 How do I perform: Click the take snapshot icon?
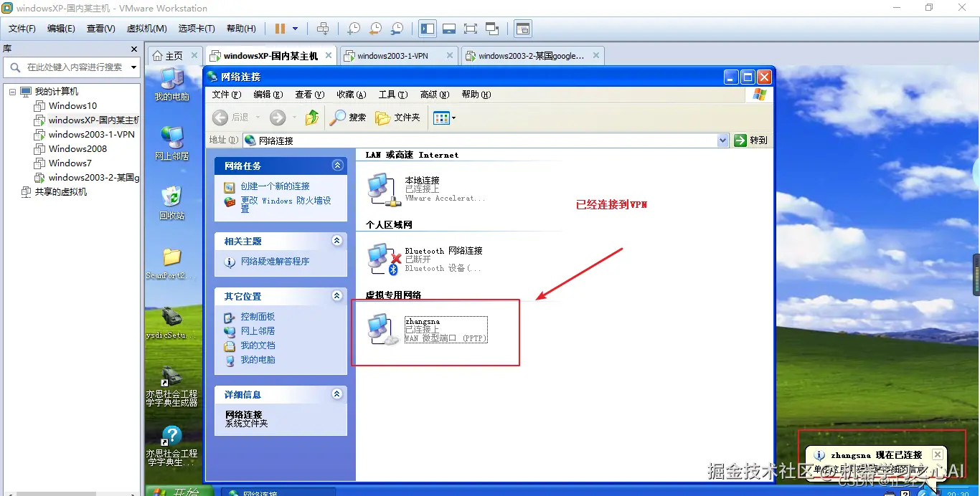354,29
